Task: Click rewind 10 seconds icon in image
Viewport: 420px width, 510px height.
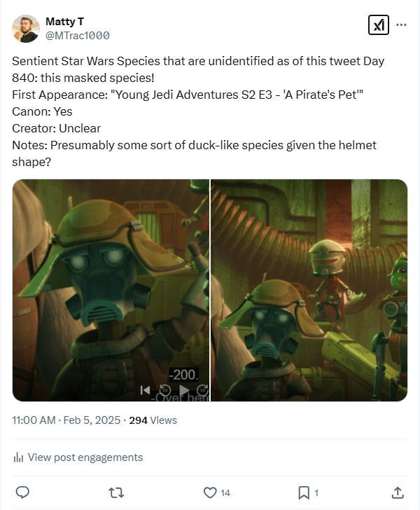Action: click(165, 390)
